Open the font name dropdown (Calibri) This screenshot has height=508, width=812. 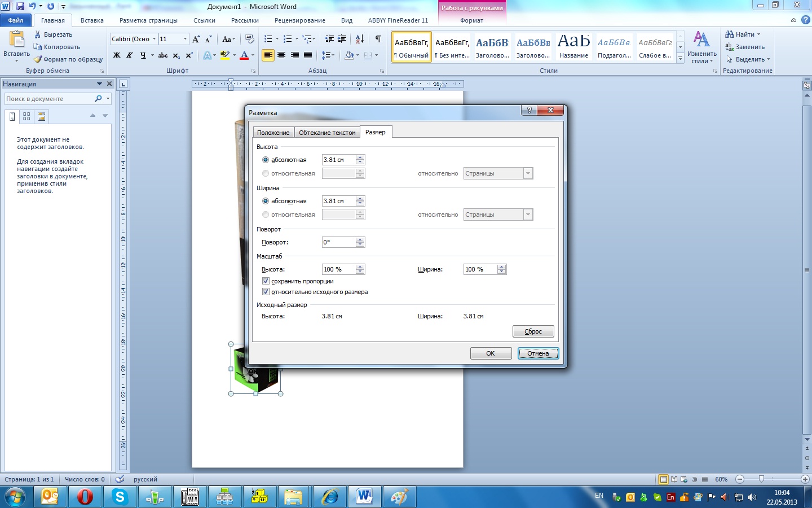154,39
